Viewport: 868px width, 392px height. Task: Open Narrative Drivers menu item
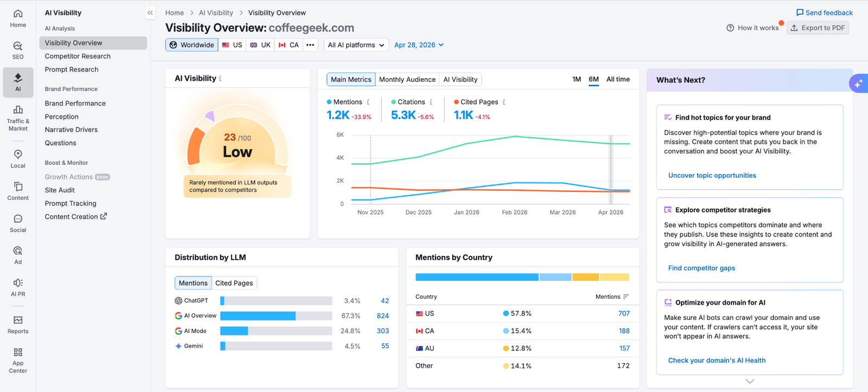pyautogui.click(x=93, y=130)
